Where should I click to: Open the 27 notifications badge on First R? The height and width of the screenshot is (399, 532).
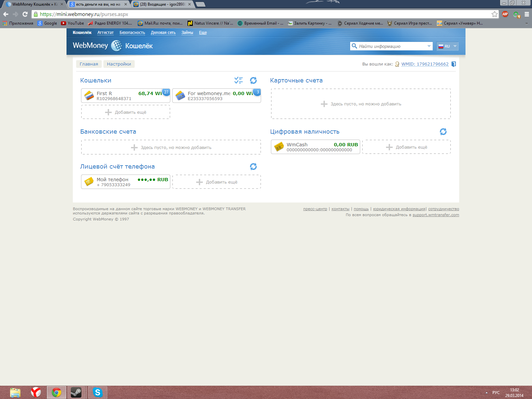click(x=166, y=92)
